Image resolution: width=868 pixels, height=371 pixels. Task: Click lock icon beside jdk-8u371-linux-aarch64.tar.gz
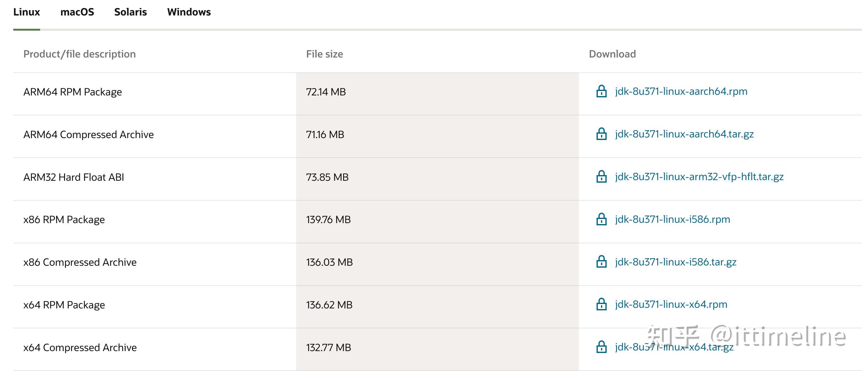pos(601,134)
